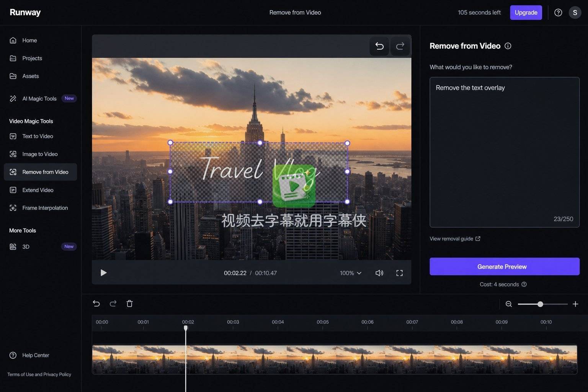Toggle fullscreen preview mode

coord(399,273)
